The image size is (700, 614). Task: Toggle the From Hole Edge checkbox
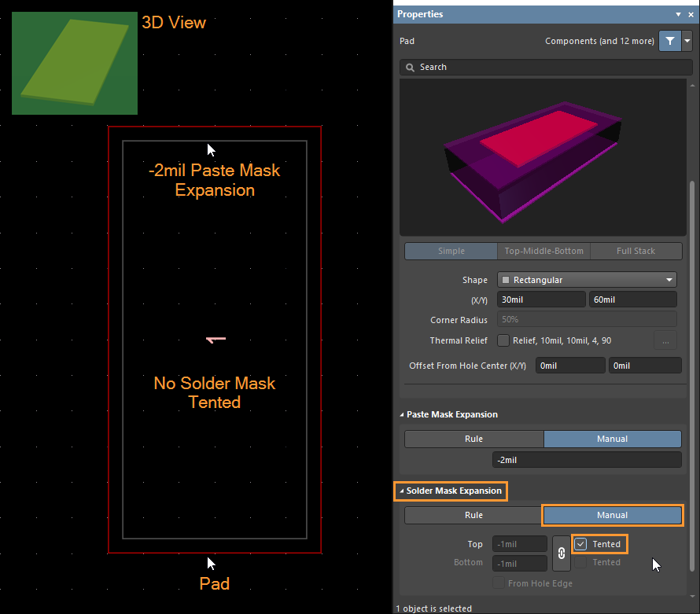499,583
